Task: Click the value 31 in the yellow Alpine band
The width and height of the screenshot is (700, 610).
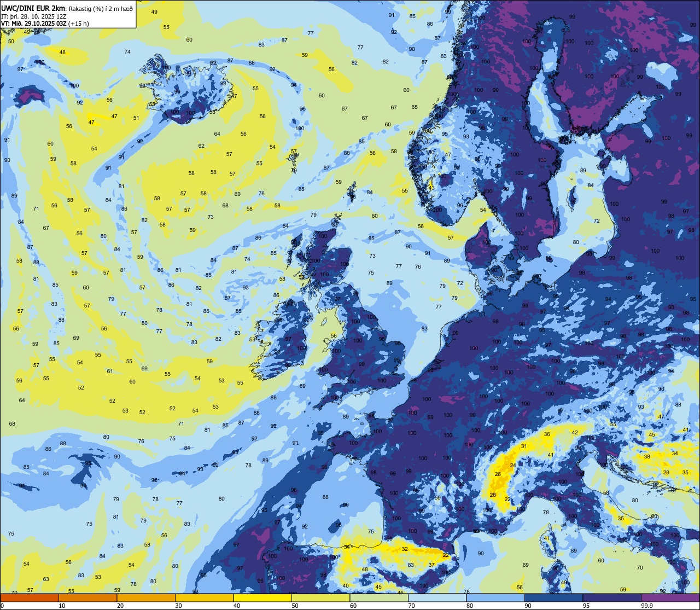Action: click(x=524, y=446)
